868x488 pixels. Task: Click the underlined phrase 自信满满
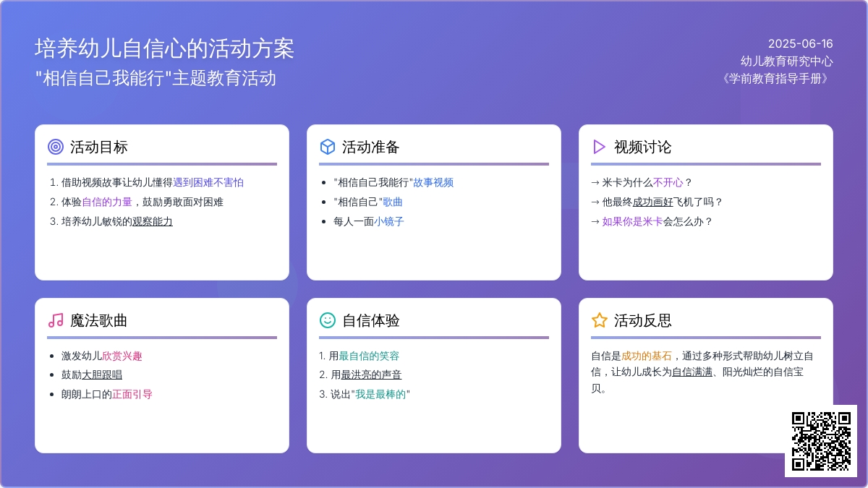coord(692,372)
